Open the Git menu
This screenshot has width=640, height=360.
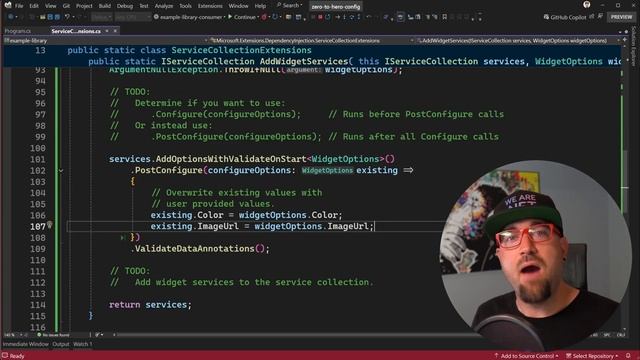pyautogui.click(x=66, y=6)
